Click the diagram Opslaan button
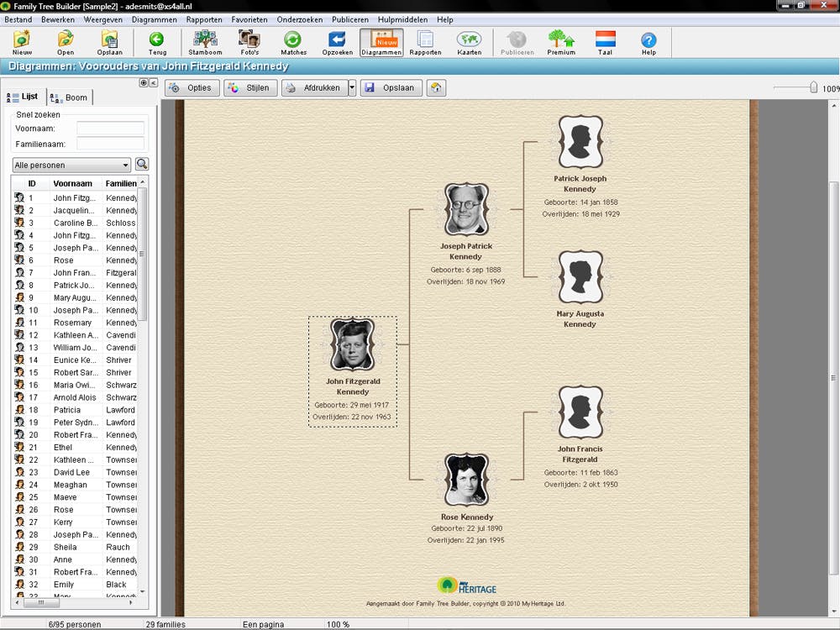840x630 pixels. tap(391, 88)
